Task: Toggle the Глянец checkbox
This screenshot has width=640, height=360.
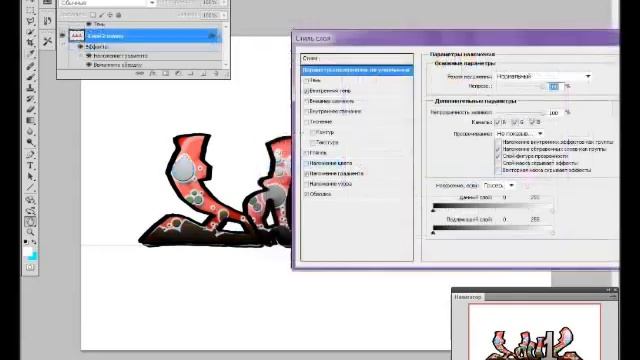Action: [306, 153]
